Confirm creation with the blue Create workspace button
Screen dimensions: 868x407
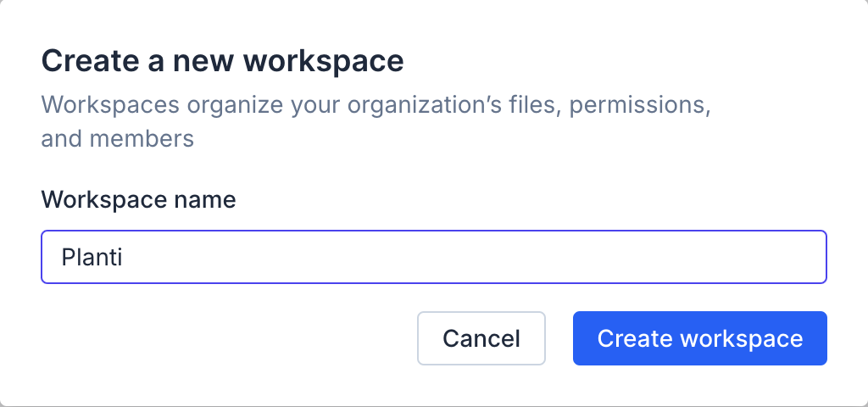click(x=699, y=338)
